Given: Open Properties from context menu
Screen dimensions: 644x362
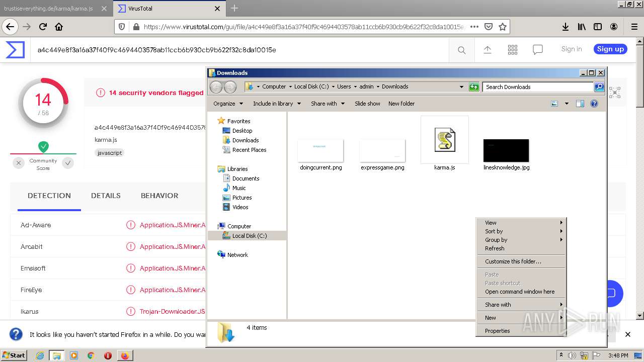Looking at the screenshot, I should [x=521, y=331].
